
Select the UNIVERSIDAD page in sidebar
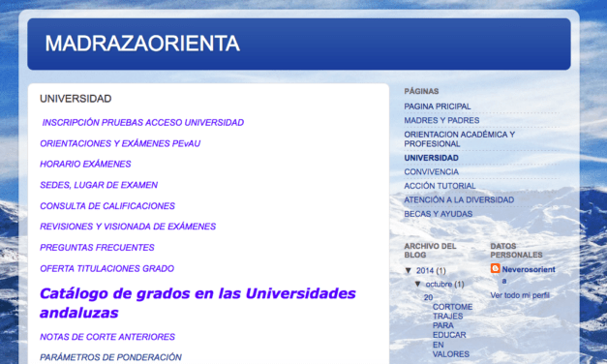(431, 158)
